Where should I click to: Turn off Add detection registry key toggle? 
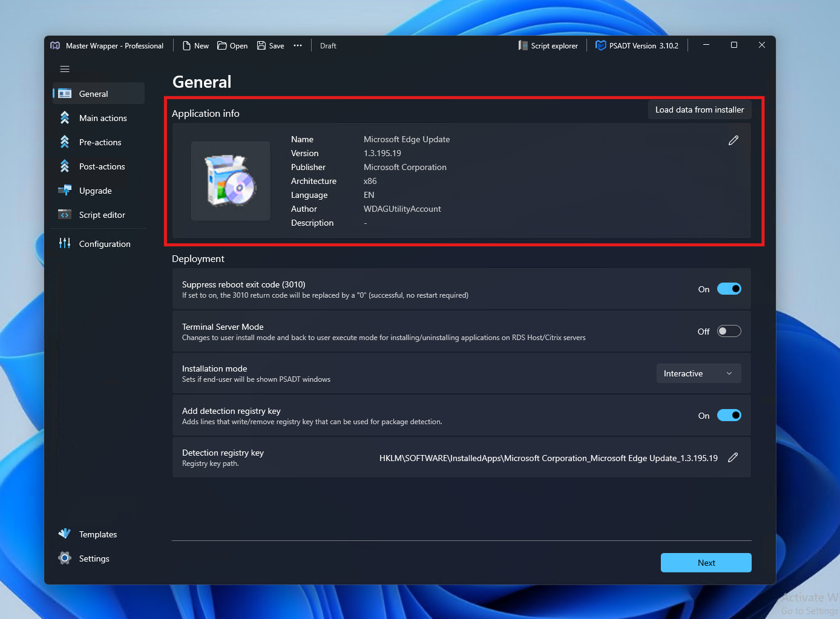729,415
